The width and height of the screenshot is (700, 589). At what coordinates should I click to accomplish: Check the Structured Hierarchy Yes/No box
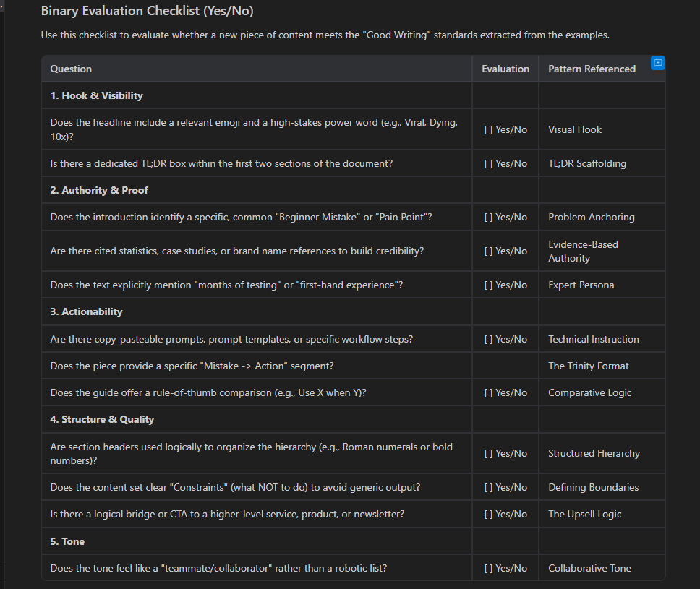[488, 454]
